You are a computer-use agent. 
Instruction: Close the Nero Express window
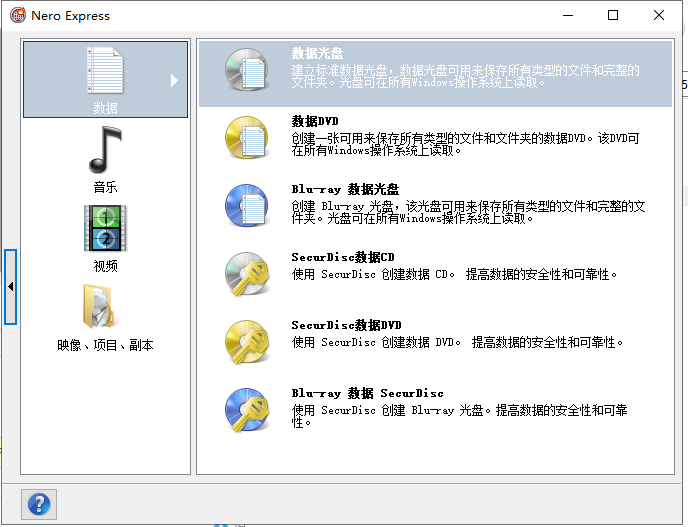[x=659, y=15]
